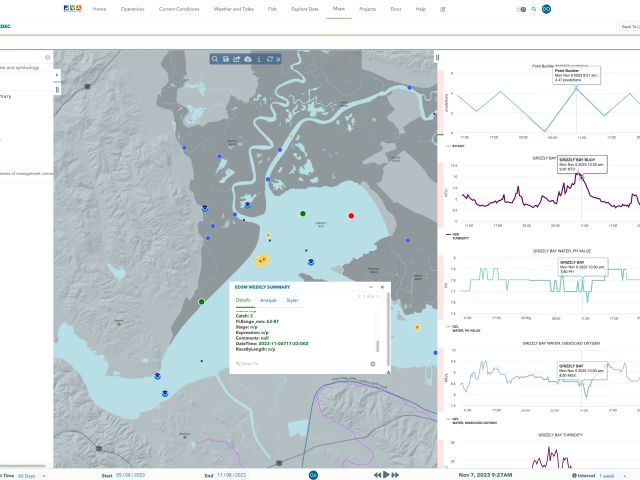Viewport: 640px width, 480px height.
Task: Close the EDSM Weekly Summary popup
Action: [x=382, y=287]
